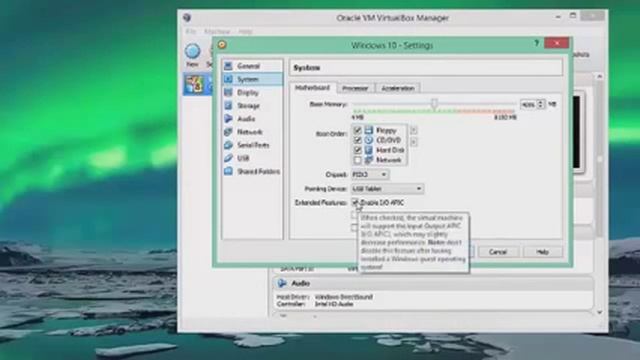Viewport: 640px width, 360px height.
Task: Click the VirtualBox Manager title bar app icon
Action: point(187,18)
